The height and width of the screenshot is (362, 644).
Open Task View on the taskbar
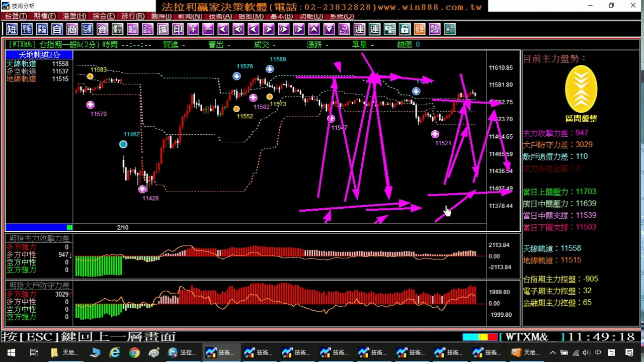pyautogui.click(x=34, y=352)
